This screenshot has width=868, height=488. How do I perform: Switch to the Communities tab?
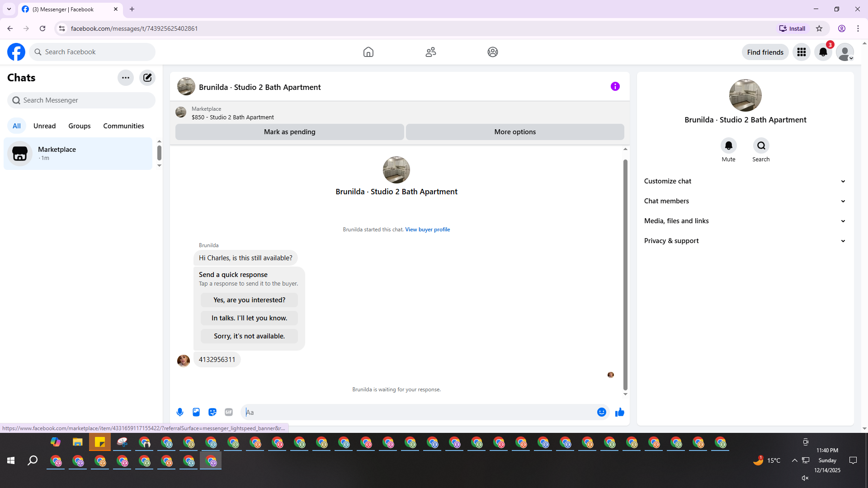pos(123,126)
